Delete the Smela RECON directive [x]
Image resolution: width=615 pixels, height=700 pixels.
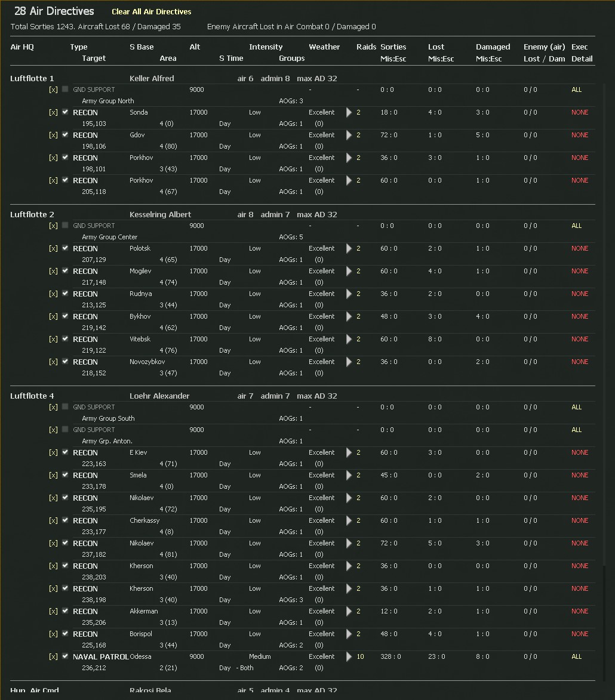pyautogui.click(x=53, y=476)
